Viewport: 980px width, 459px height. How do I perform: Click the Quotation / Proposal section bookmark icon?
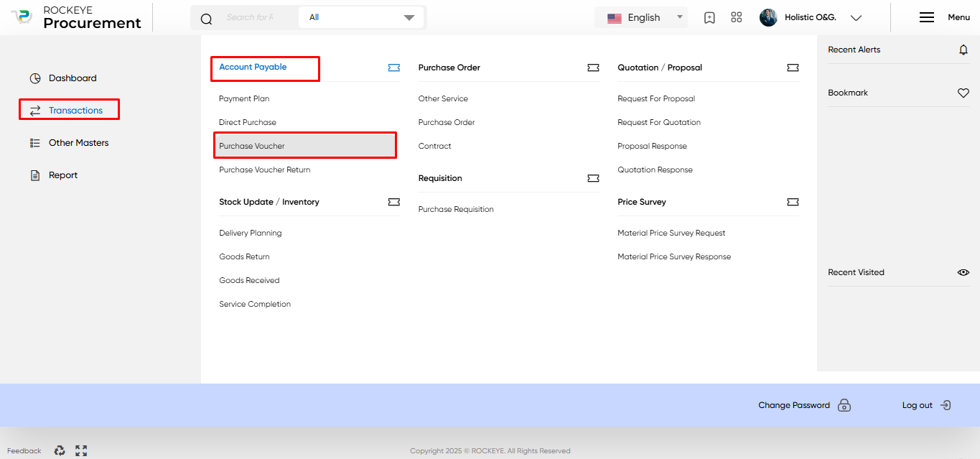tap(793, 68)
